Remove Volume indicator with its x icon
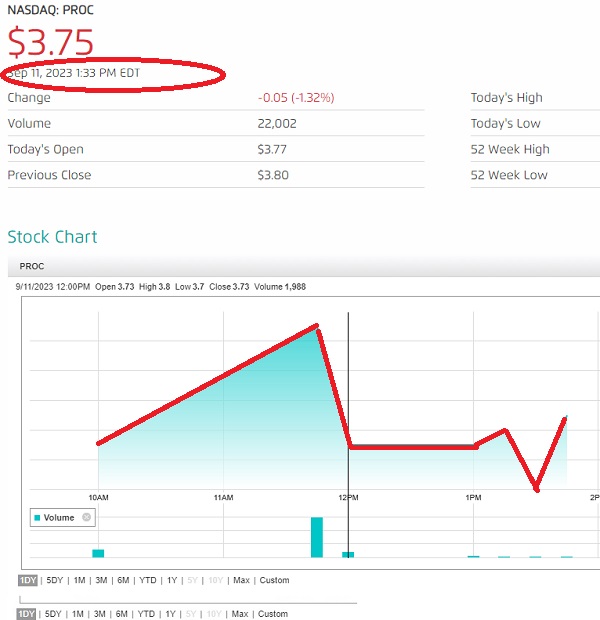Viewport: 600px width, 620px height. point(86,517)
